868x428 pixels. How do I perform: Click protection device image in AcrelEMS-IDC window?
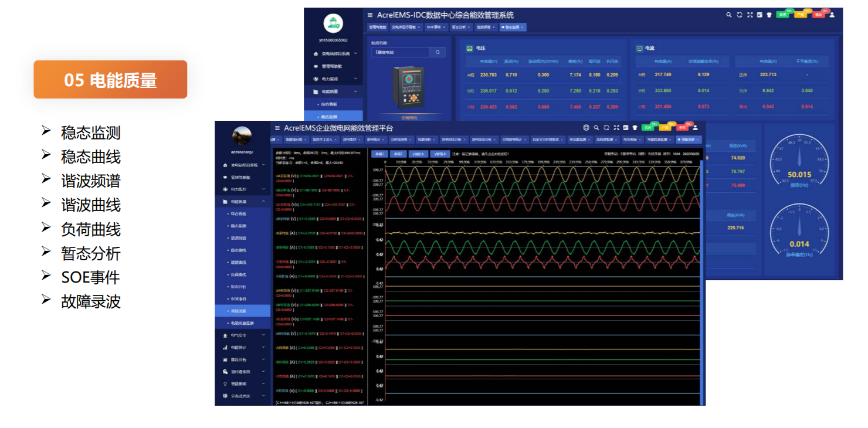click(408, 88)
